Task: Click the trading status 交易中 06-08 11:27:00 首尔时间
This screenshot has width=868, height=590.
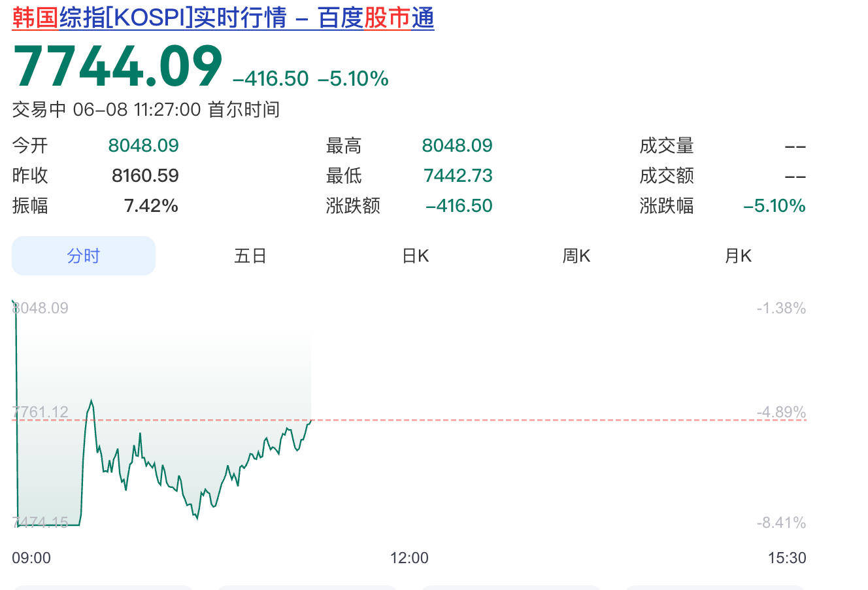Action: (x=146, y=109)
